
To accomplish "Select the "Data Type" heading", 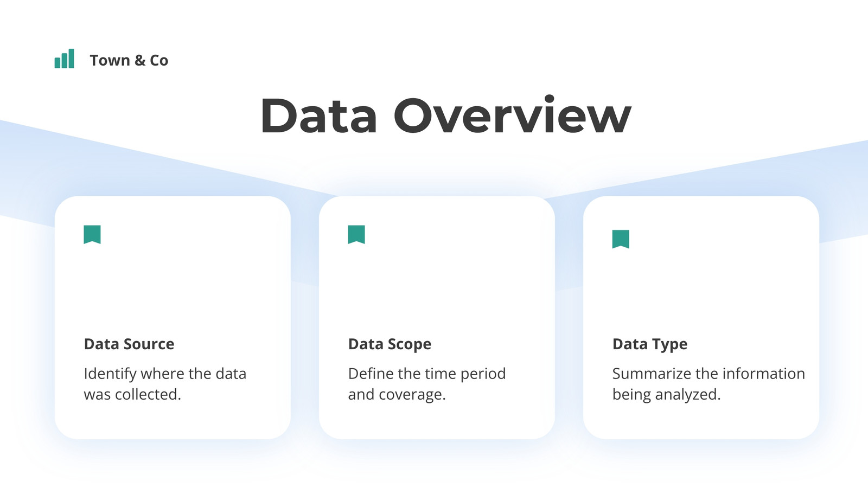I will [650, 345].
